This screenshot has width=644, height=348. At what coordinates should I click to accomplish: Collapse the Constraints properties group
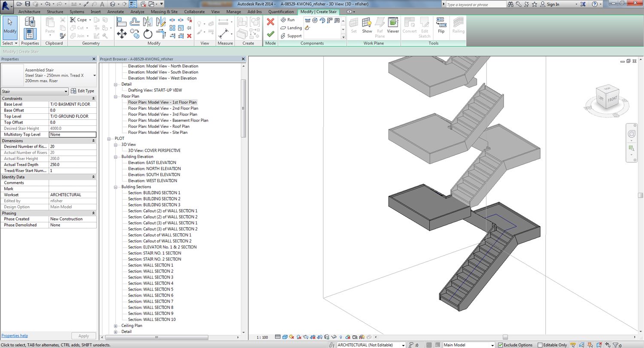(94, 99)
